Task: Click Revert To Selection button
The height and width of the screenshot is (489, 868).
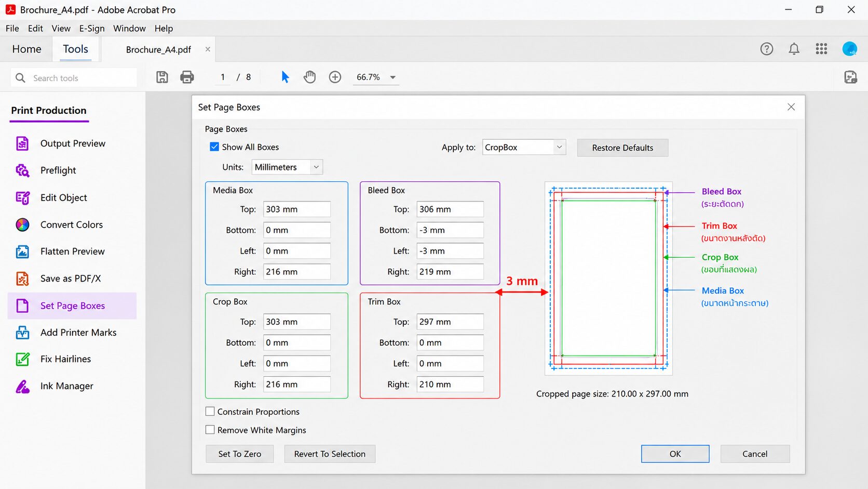Action: [x=330, y=454]
